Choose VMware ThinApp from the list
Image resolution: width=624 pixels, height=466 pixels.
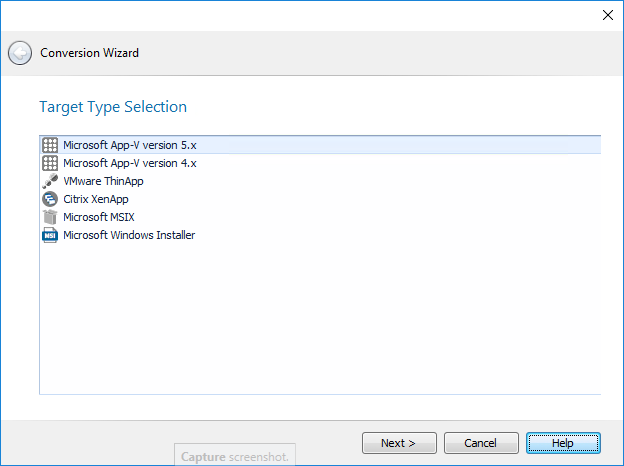click(x=104, y=181)
